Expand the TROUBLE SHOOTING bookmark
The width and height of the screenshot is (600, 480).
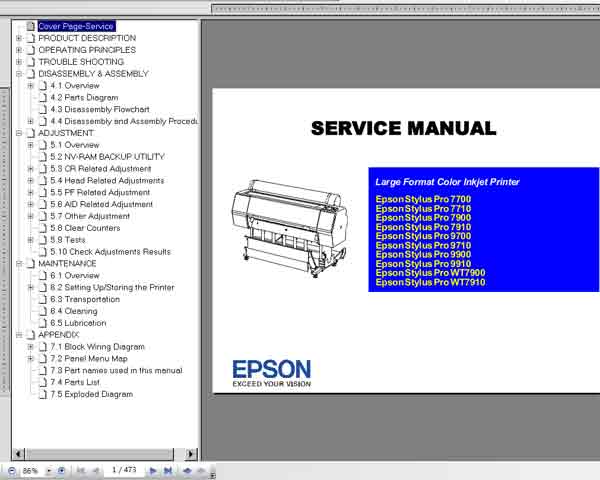click(x=19, y=62)
